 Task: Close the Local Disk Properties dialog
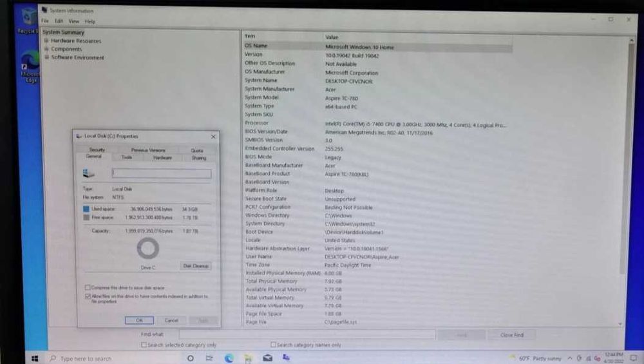click(x=213, y=137)
